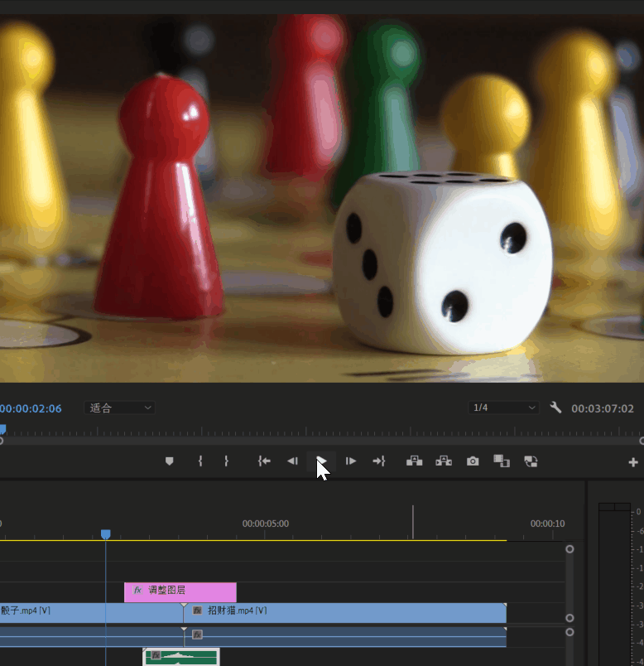
Task: Select the 调整图层 adjustment layer clip
Action: tap(180, 592)
